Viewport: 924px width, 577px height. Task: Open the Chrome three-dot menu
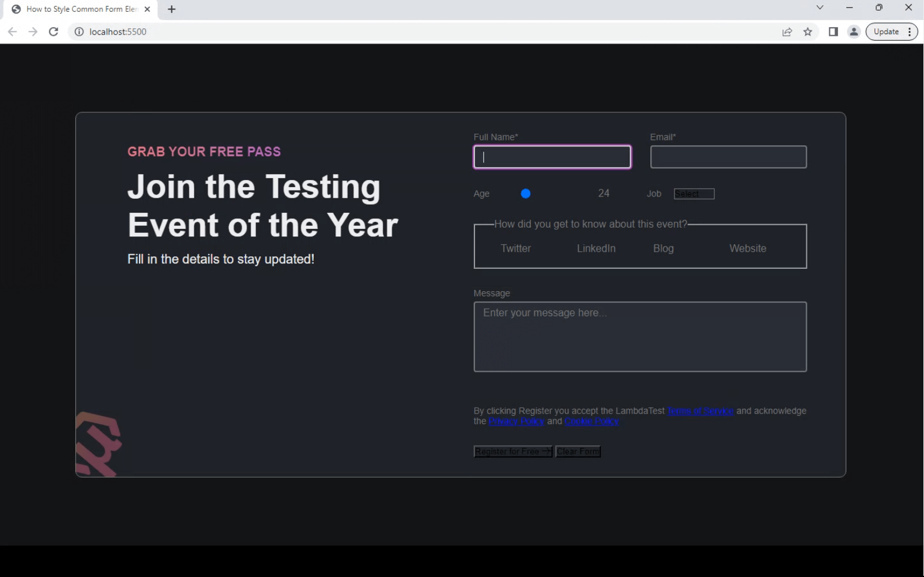[x=910, y=32]
